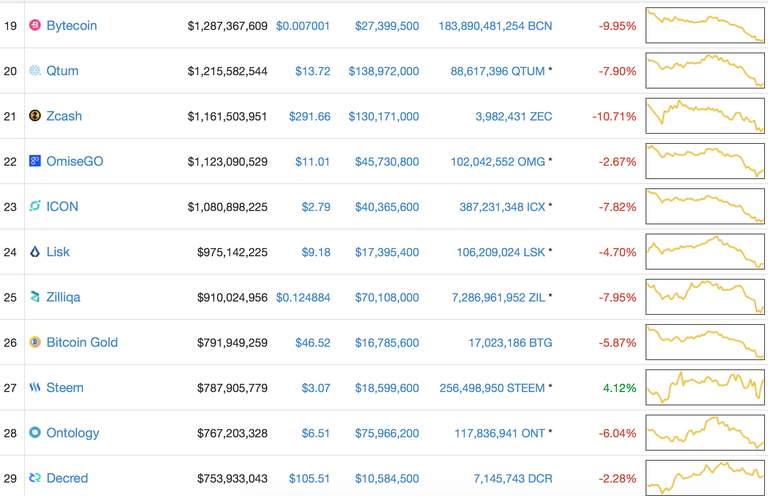Open the Zcash 7-day price graph
The image size is (768, 496).
coord(705,116)
